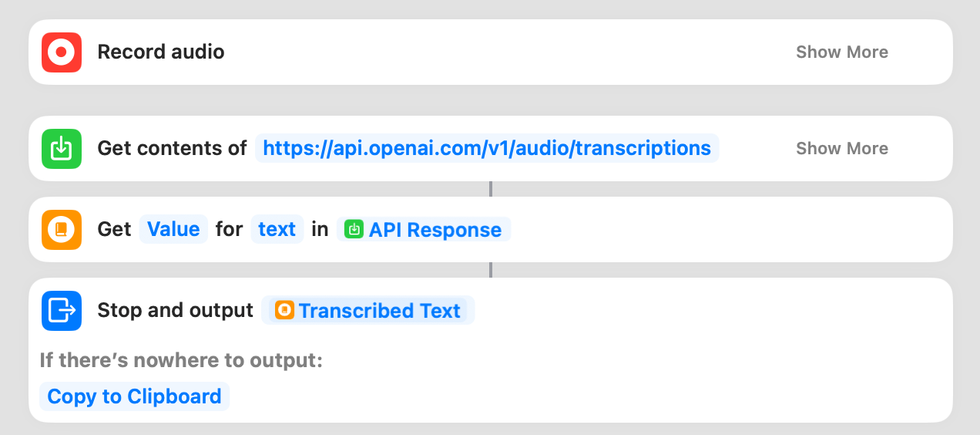Select the Record audio action title
Image resolution: width=980 pixels, height=435 pixels.
161,52
